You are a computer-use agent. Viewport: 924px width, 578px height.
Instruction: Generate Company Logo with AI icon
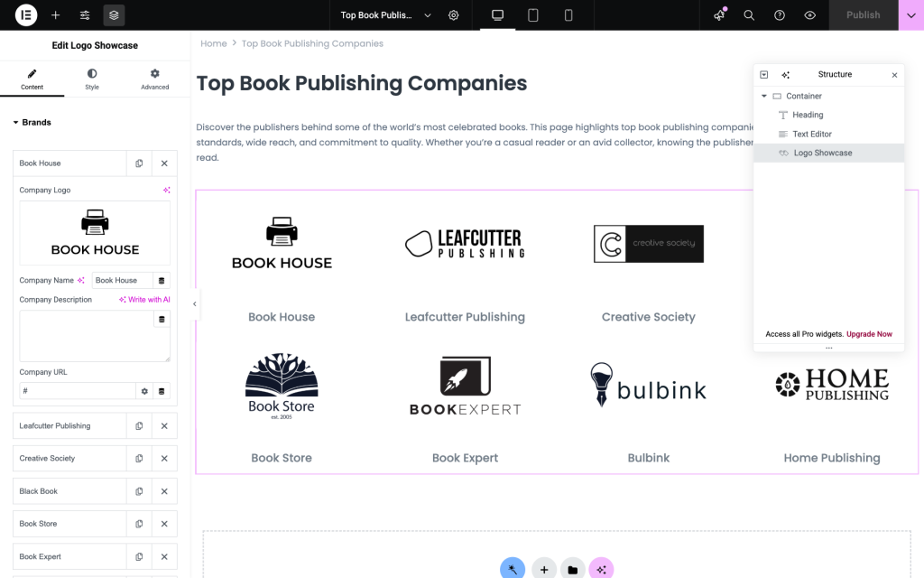coord(167,190)
